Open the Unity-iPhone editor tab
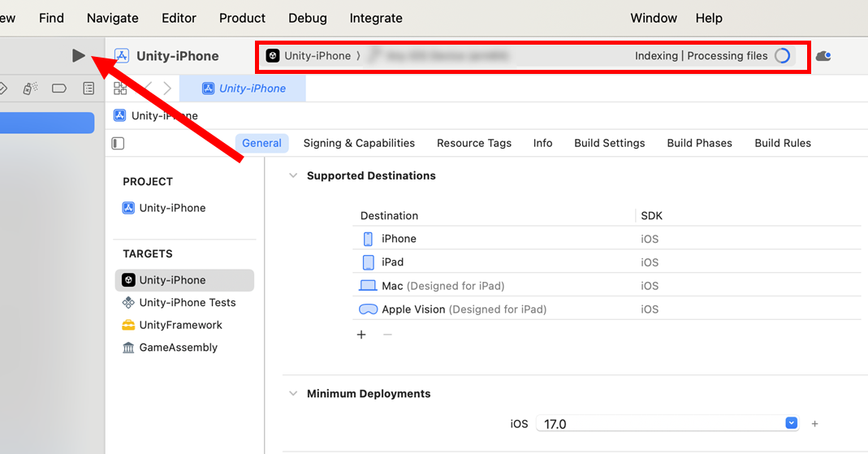Screen dimensions: 868x454 pyautogui.click(x=243, y=89)
